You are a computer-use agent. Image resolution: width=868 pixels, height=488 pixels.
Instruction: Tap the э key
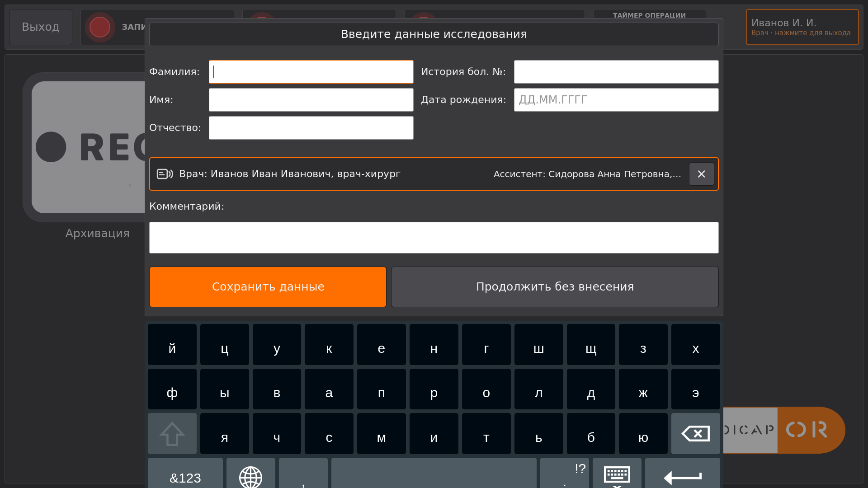coord(695,389)
